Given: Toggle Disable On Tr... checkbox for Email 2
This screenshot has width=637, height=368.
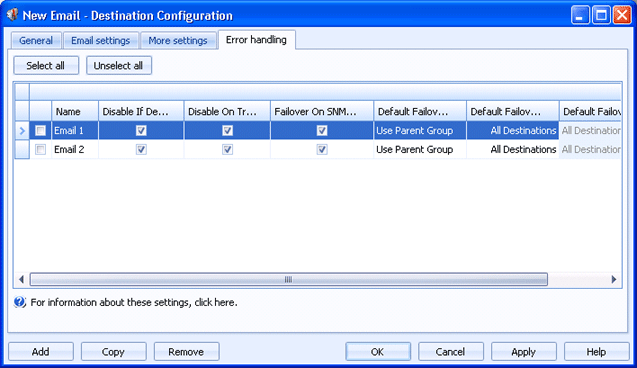Looking at the screenshot, I should pos(228,149).
